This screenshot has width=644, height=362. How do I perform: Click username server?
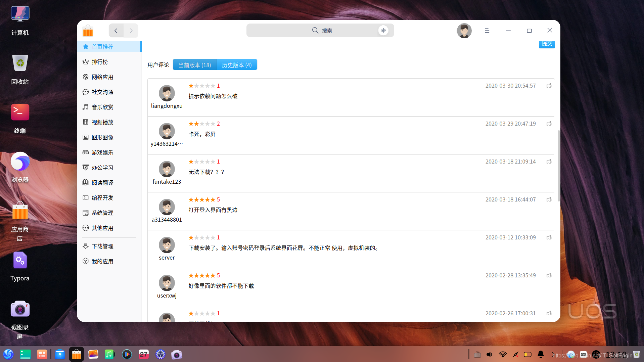tap(167, 258)
